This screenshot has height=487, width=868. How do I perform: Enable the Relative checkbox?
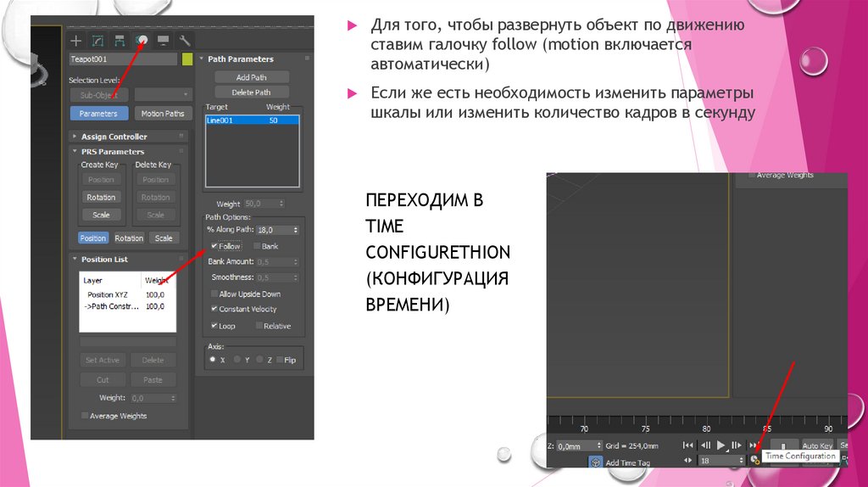259,326
